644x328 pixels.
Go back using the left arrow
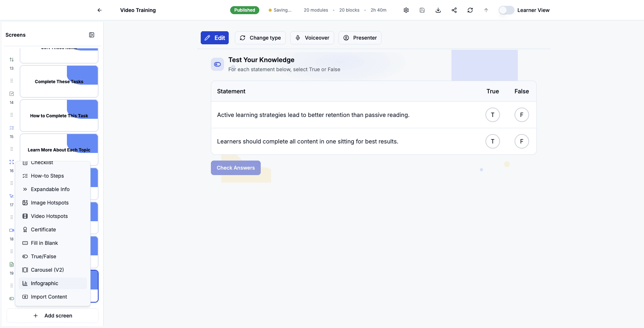(x=100, y=10)
